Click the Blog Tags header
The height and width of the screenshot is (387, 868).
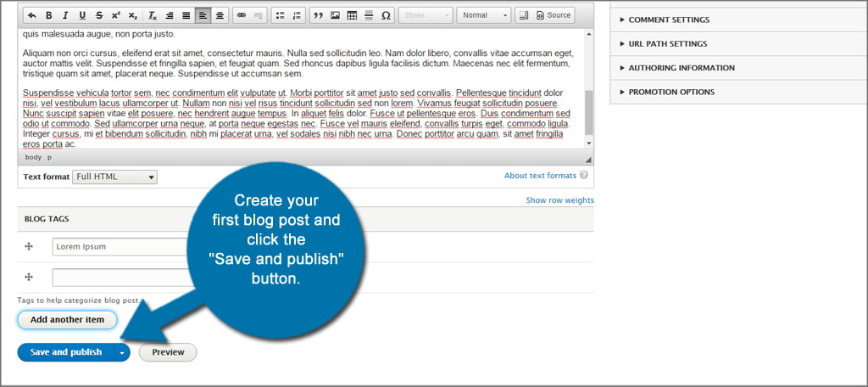coord(47,219)
